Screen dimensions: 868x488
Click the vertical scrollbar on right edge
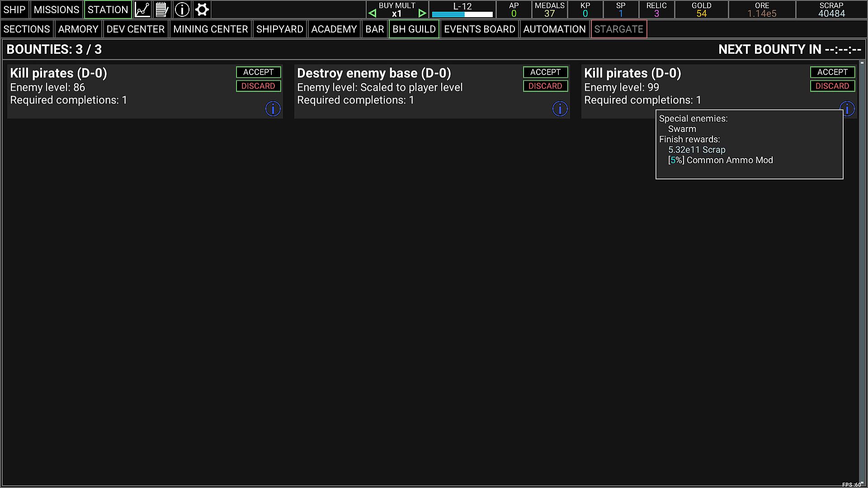[862, 271]
